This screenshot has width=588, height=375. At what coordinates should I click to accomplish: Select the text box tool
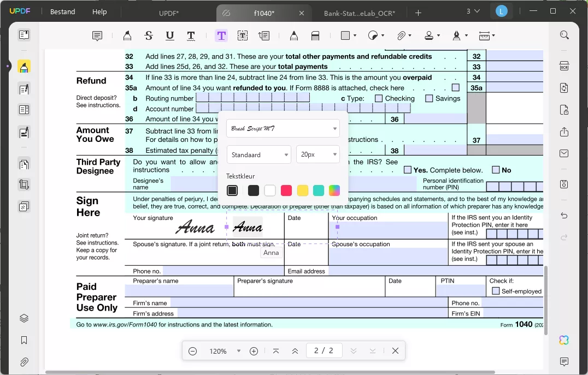243,35
